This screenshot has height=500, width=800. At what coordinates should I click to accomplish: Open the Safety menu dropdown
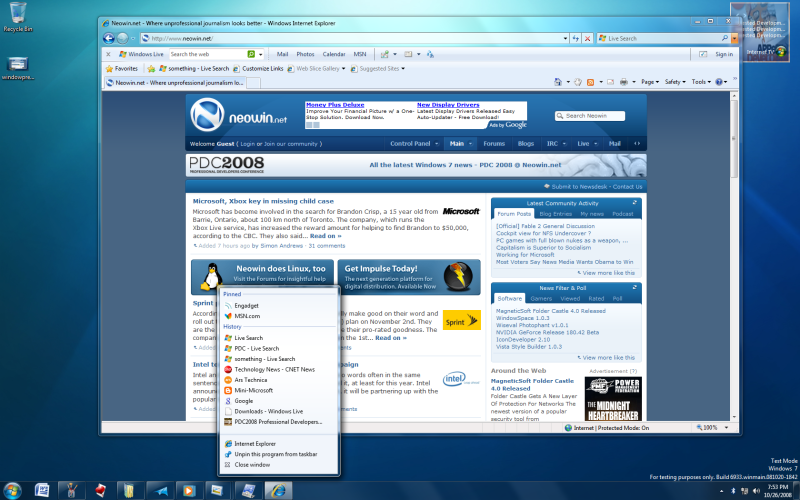tap(675, 82)
